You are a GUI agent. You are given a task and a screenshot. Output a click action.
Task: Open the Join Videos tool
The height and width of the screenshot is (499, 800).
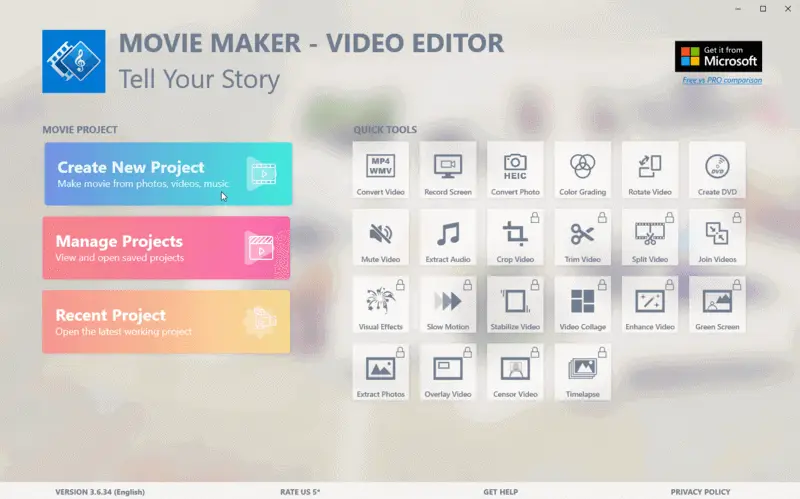[x=717, y=237]
